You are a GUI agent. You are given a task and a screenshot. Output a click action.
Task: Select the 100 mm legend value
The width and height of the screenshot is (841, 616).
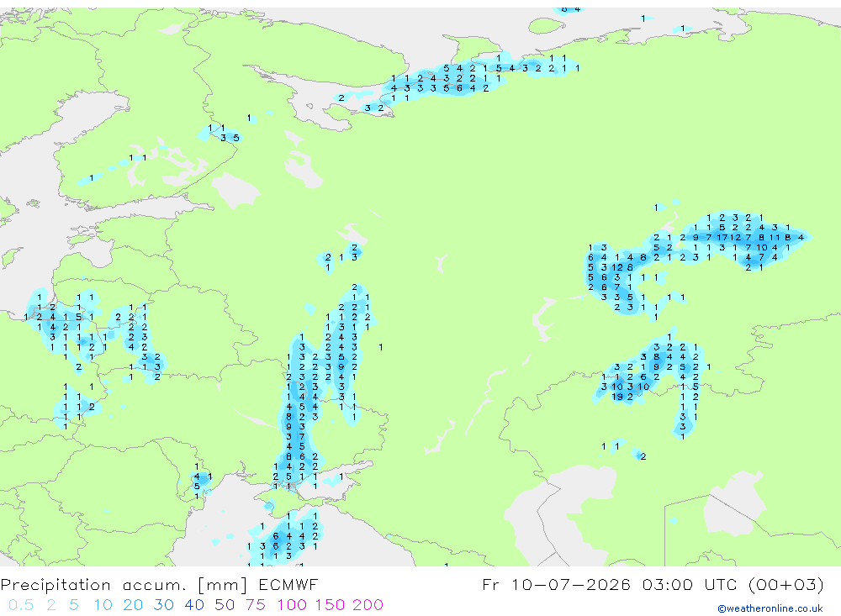click(x=292, y=605)
